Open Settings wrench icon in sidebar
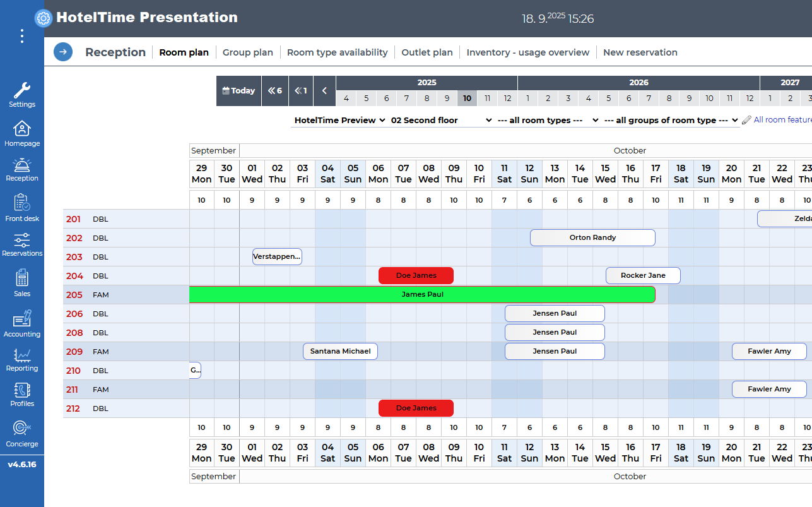Viewport: 812px width, 507px height. pos(22,90)
